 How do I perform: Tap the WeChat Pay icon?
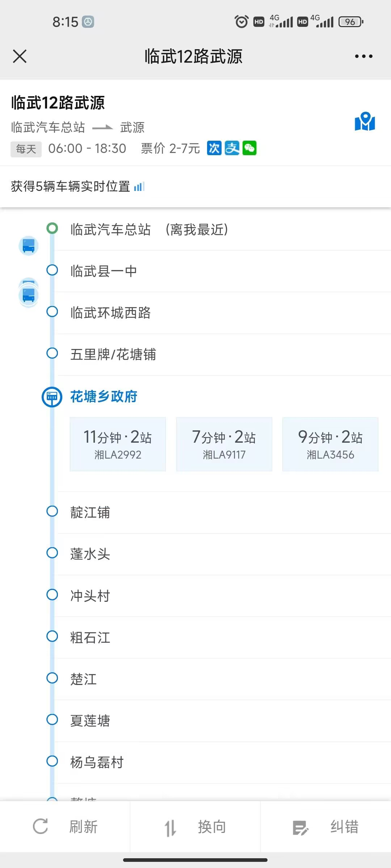pos(249,148)
